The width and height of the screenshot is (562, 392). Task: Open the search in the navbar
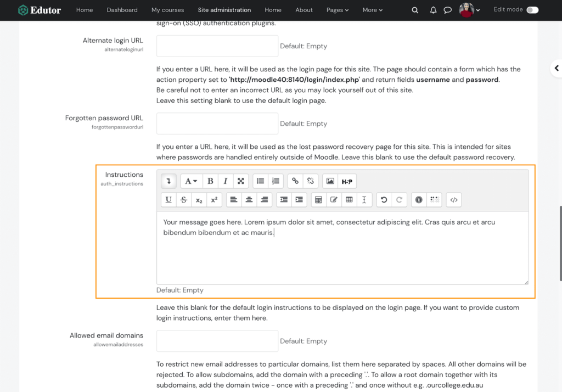point(415,10)
